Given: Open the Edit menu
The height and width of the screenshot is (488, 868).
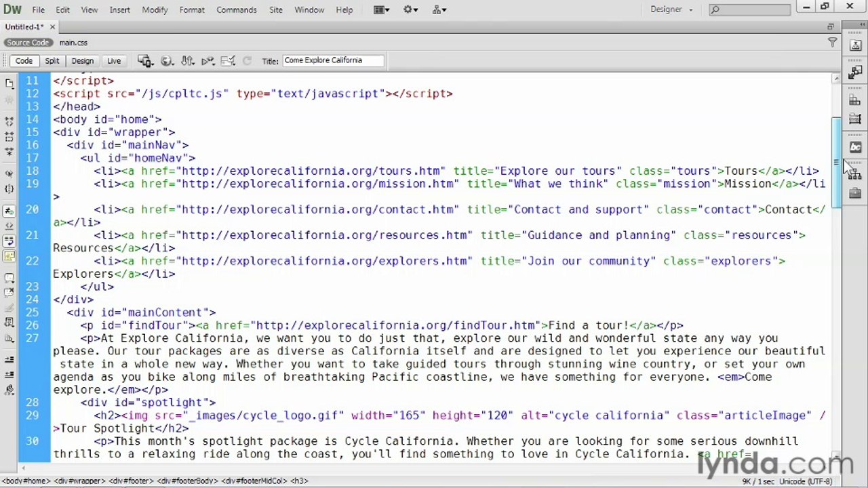Looking at the screenshot, I should click(62, 9).
